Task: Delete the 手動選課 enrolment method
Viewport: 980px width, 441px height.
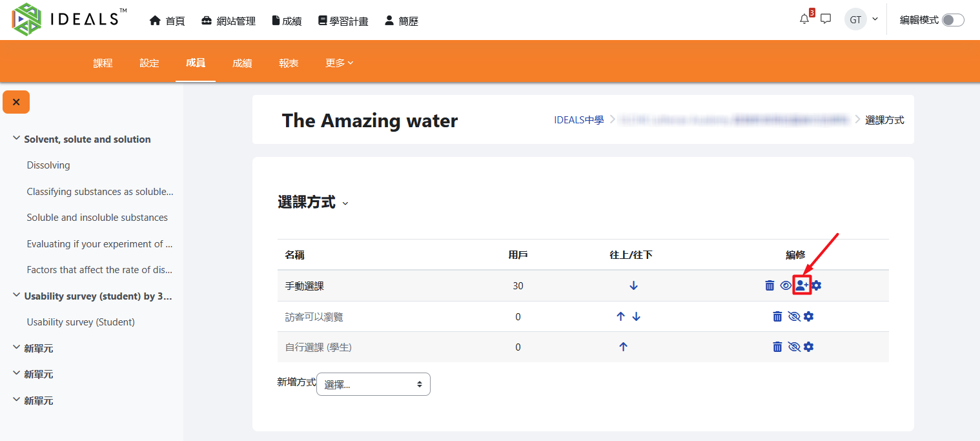Action: (770, 285)
